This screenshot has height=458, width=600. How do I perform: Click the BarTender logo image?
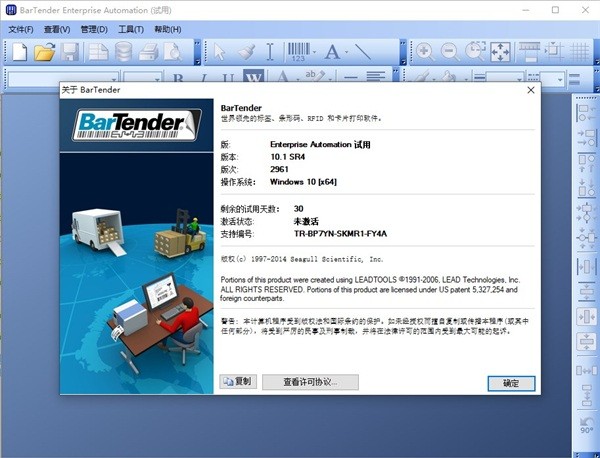(x=137, y=125)
